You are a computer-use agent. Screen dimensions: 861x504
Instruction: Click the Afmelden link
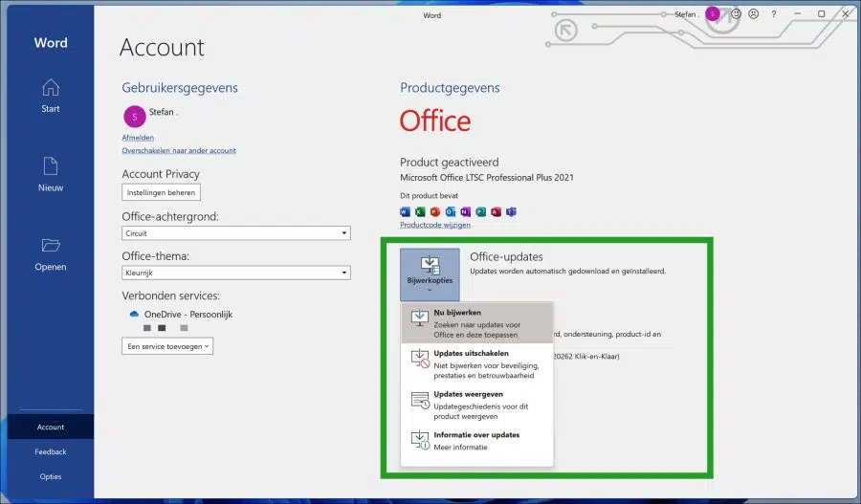pos(138,138)
